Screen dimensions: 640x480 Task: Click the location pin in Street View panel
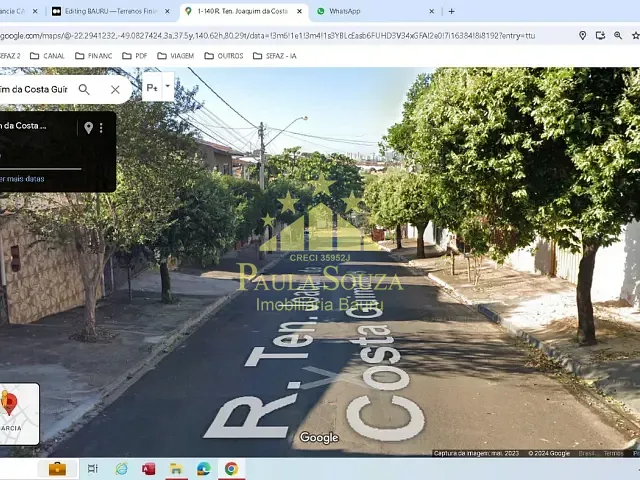pos(88,128)
